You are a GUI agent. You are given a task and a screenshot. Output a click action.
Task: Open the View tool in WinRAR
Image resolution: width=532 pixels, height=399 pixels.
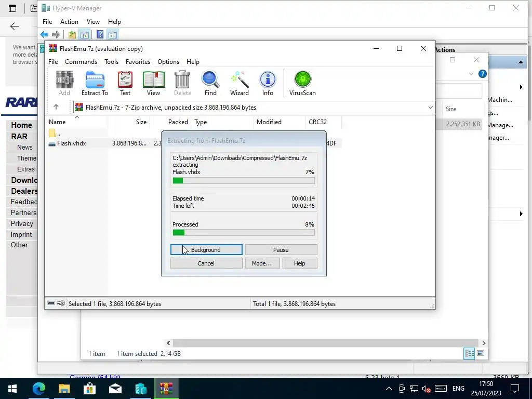pyautogui.click(x=153, y=83)
